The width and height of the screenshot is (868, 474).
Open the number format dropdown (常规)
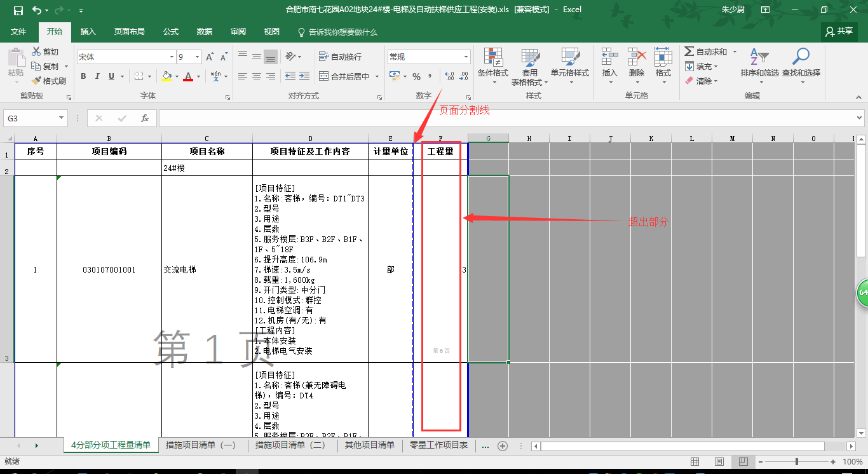(x=466, y=57)
